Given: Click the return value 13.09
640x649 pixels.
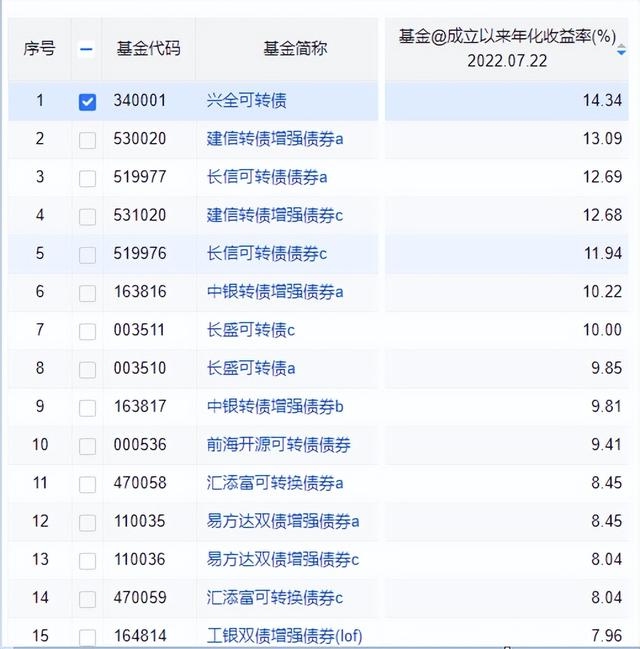Looking at the screenshot, I should click(602, 139).
